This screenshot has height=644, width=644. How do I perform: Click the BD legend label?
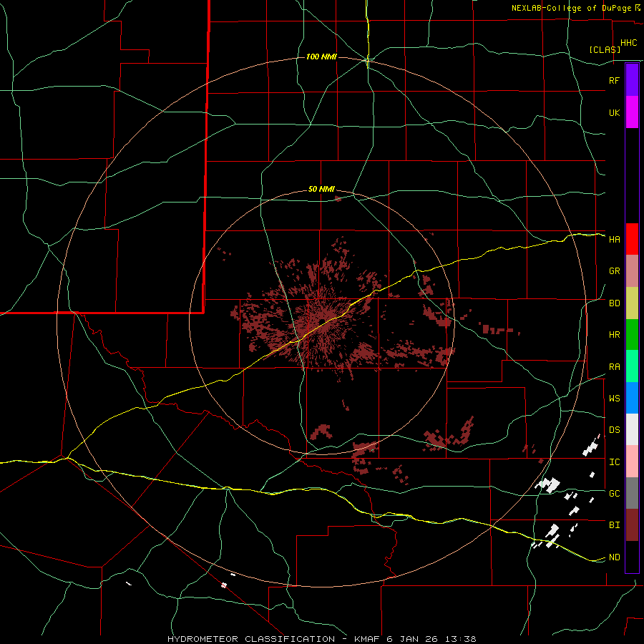tap(615, 303)
